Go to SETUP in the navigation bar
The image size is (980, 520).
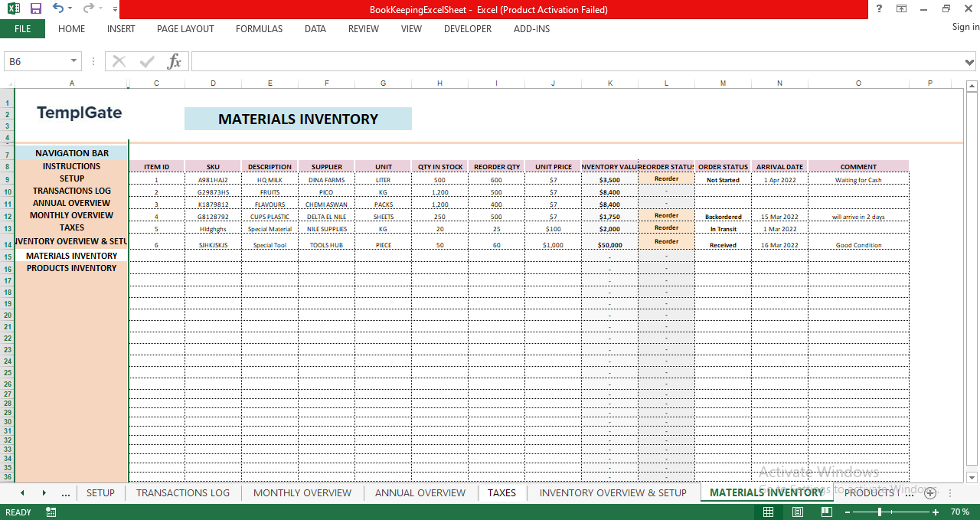pyautogui.click(x=72, y=178)
